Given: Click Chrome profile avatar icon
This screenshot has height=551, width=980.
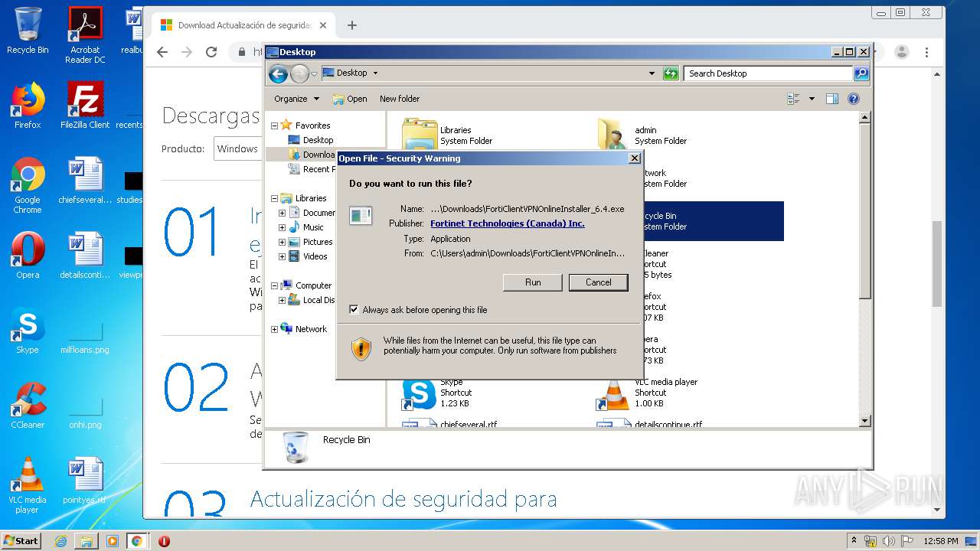Looking at the screenshot, I should pyautogui.click(x=902, y=52).
